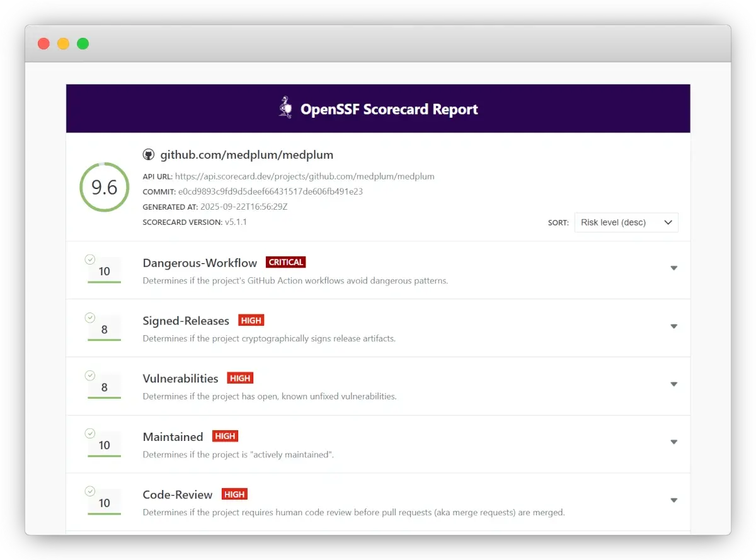Click the OpenSSF Scorecard logo in the header

284,108
